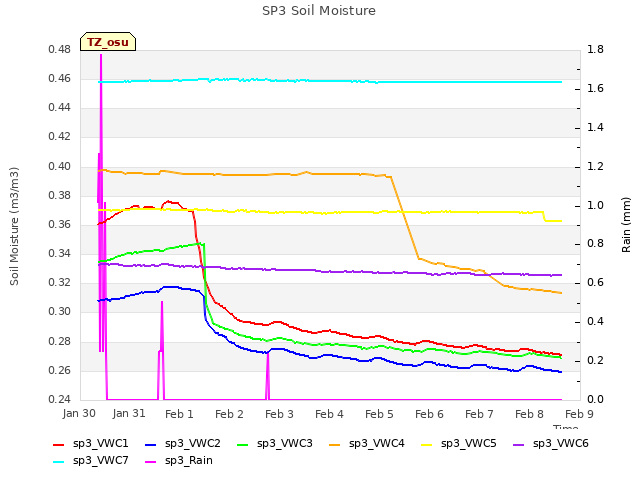Click the Feb 2 date tick label

coord(229,414)
